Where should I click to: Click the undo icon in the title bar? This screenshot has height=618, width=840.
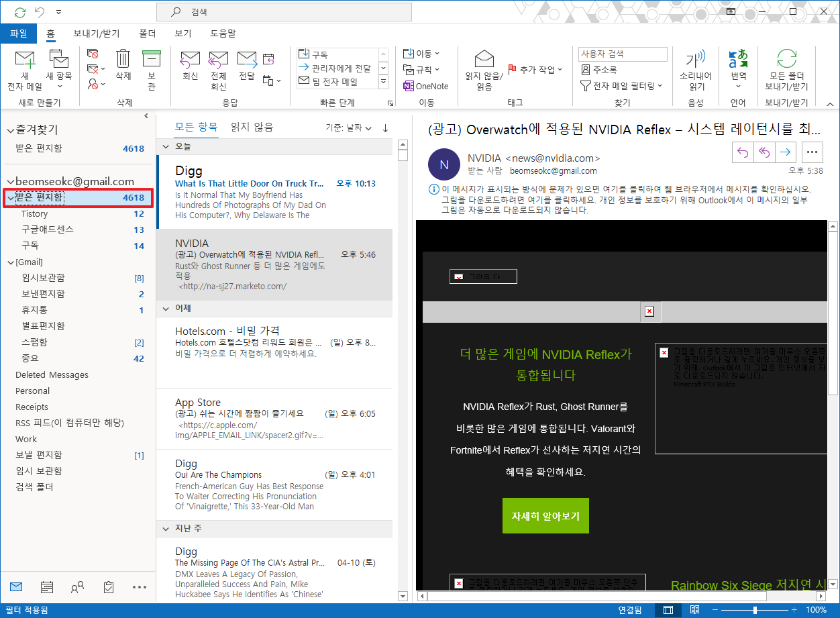pos(39,12)
